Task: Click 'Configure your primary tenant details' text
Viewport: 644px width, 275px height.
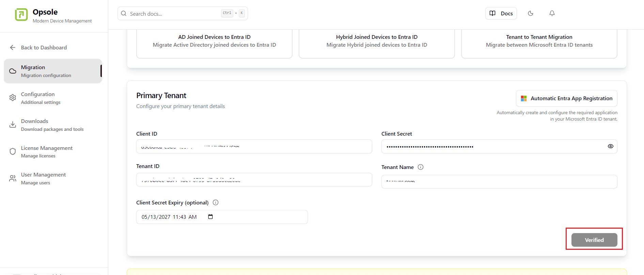Action: tap(180, 106)
